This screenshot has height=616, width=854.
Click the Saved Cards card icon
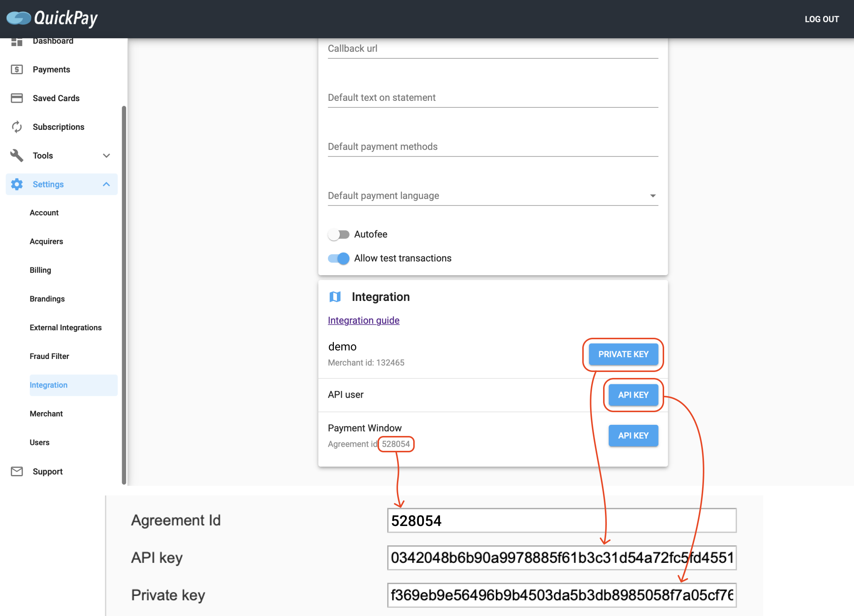click(17, 98)
